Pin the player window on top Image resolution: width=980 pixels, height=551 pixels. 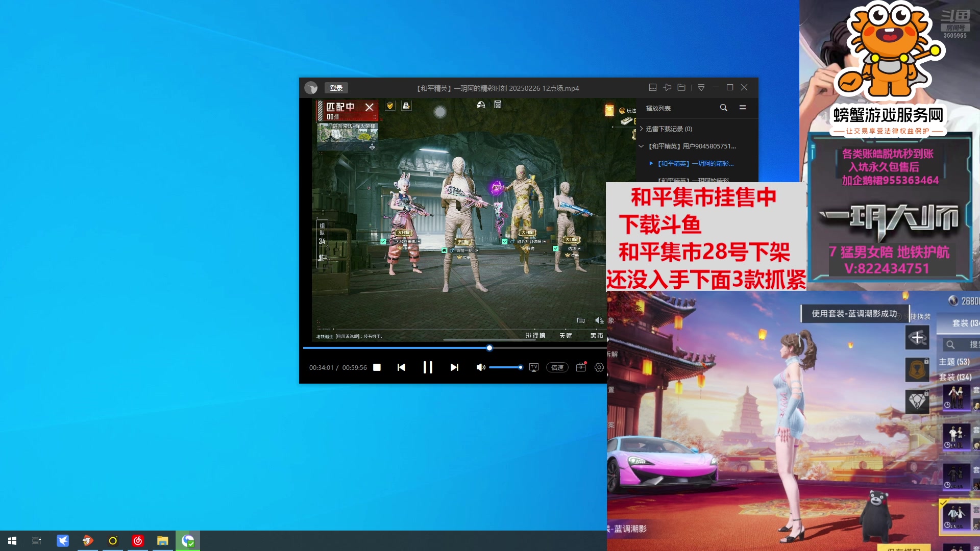click(667, 87)
